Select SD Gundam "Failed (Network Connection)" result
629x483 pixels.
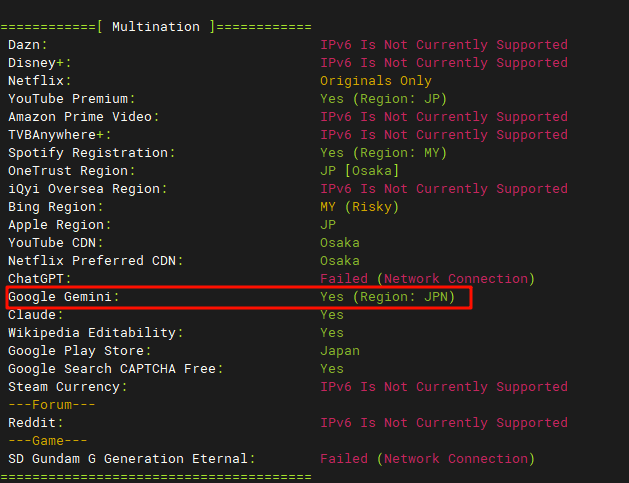[x=427, y=459]
